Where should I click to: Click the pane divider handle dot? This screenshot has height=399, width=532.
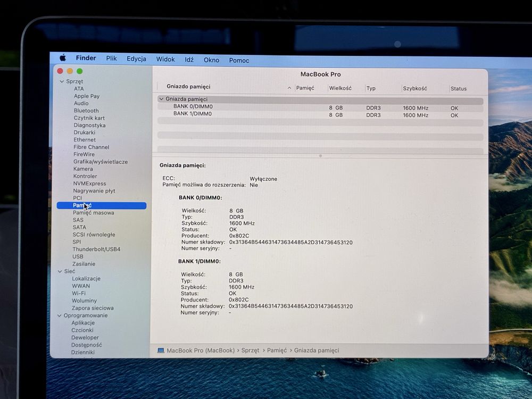(320, 156)
